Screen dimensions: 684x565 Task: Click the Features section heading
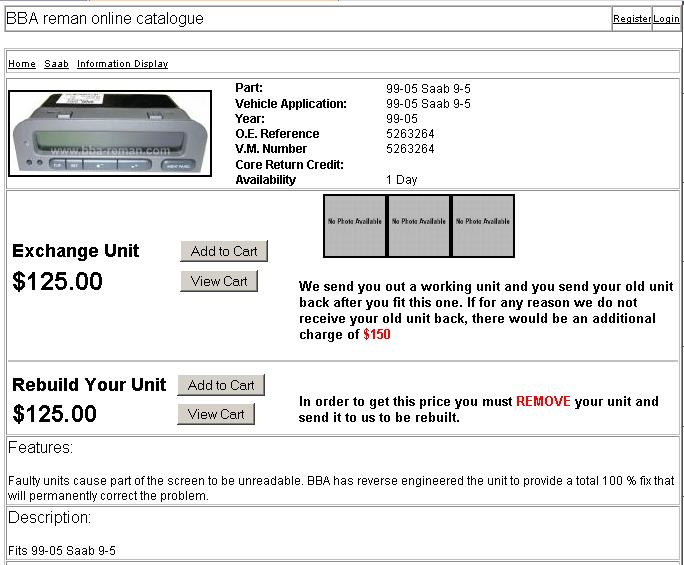pyautogui.click(x=40, y=448)
